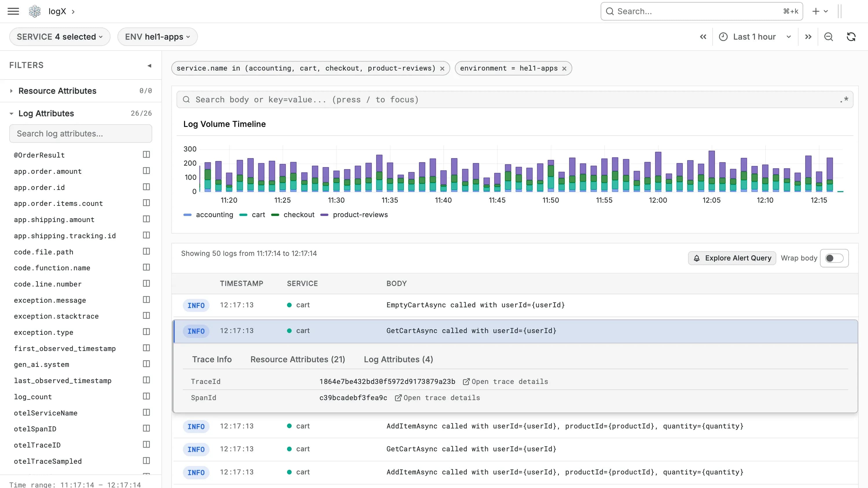868x488 pixels.
Task: Toggle accounting series in chart legend
Action: (208, 215)
